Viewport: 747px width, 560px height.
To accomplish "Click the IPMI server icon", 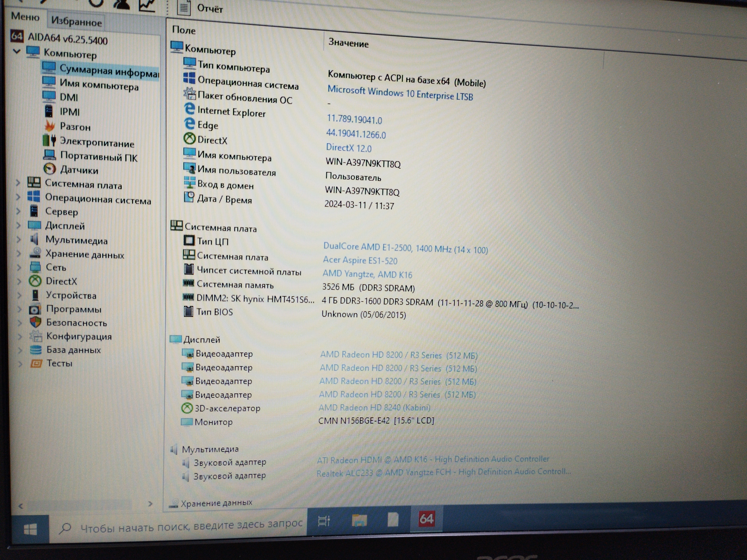I will [x=49, y=111].
